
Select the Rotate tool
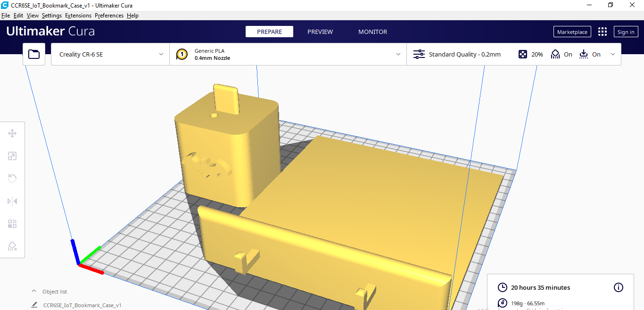click(x=12, y=179)
